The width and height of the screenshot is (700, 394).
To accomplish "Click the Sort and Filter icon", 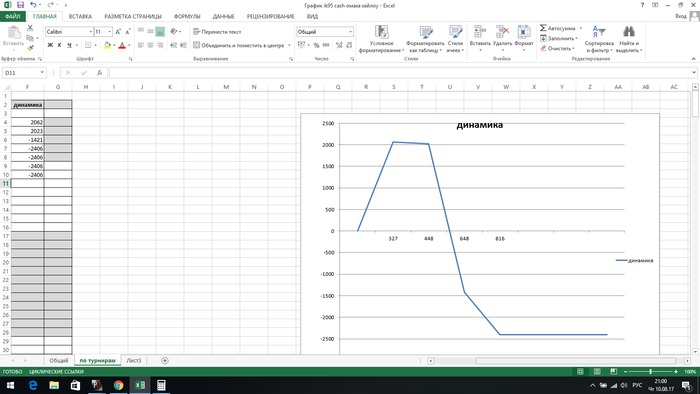I will click(599, 32).
